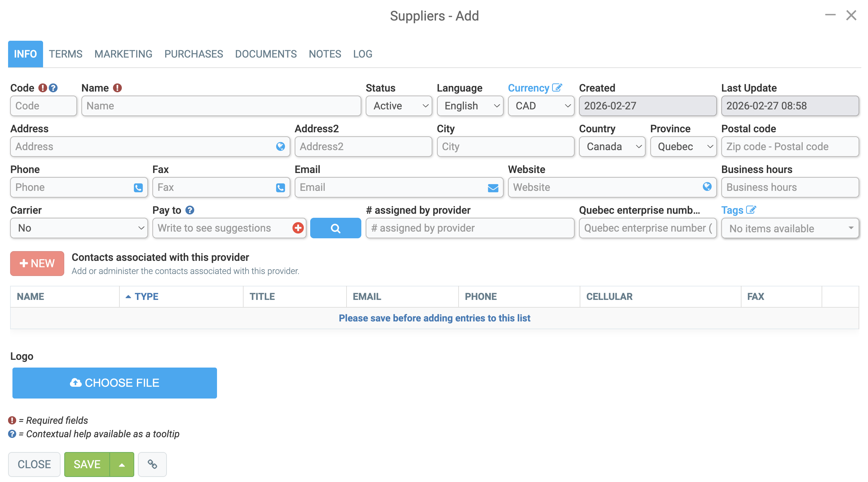Switch to the DOCUMENTS tab
The height and width of the screenshot is (482, 868).
click(266, 54)
